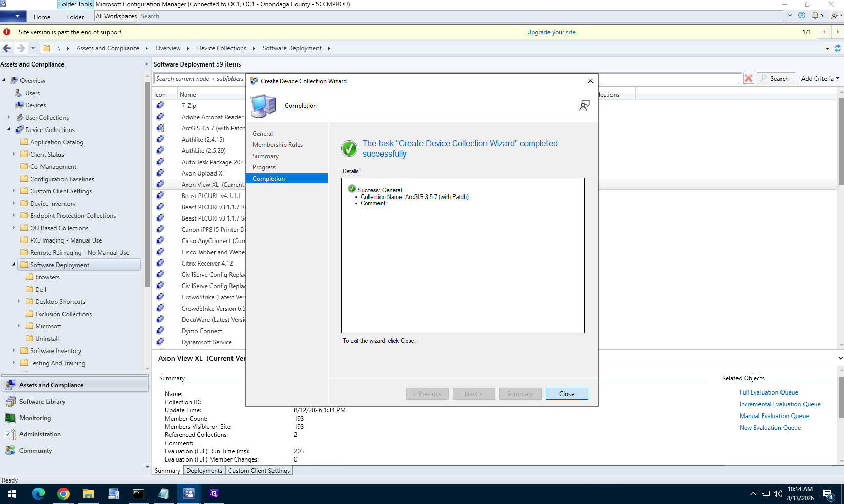Viewport: 844px width, 504px height.
Task: Click the Search button beside Add Criteria
Action: tap(776, 78)
